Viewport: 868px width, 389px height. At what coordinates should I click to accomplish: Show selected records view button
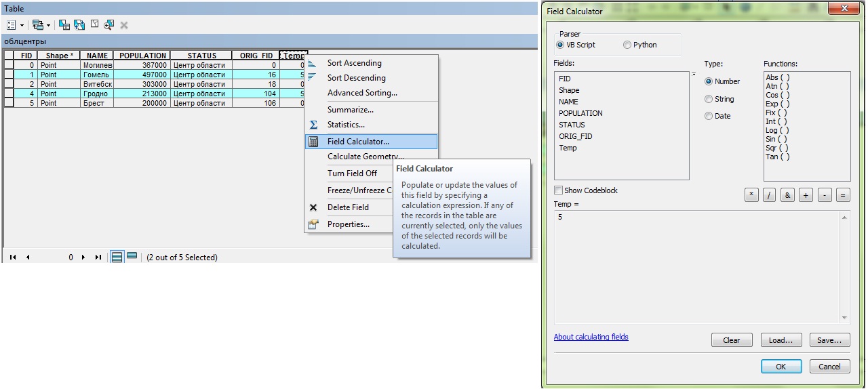pyautogui.click(x=132, y=257)
